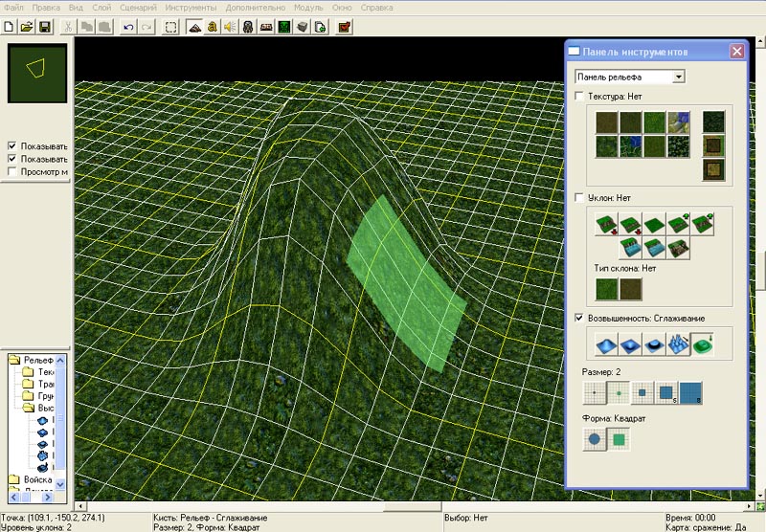
Task: Open the Сценарий menu
Action: [x=138, y=7]
